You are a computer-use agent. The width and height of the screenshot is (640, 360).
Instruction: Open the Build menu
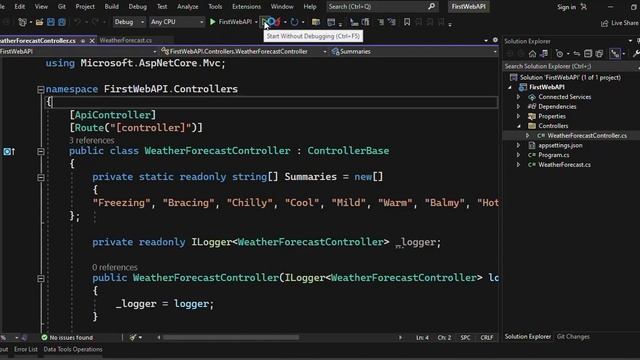point(111,7)
